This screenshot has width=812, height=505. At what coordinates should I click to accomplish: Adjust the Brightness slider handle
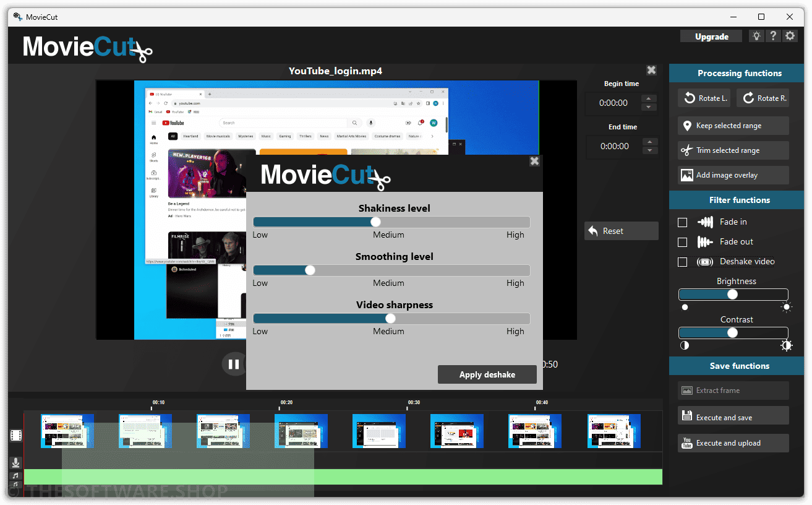[732, 295]
